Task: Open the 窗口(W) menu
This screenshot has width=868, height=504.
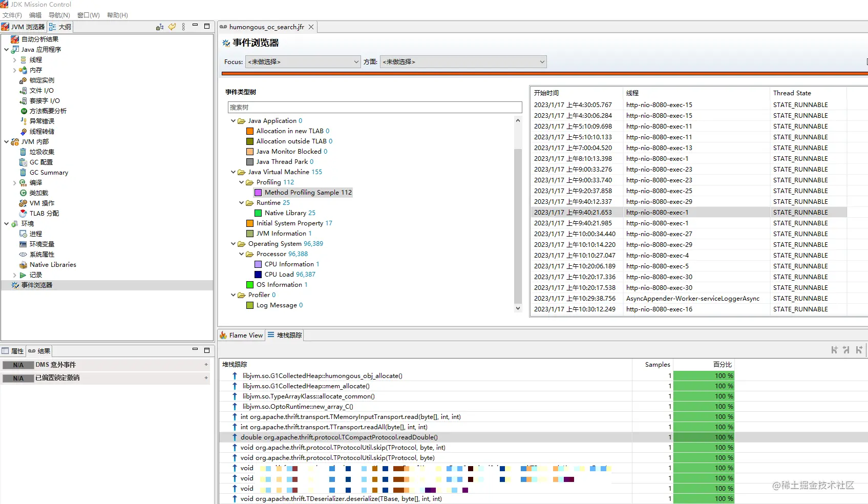Action: click(x=89, y=15)
